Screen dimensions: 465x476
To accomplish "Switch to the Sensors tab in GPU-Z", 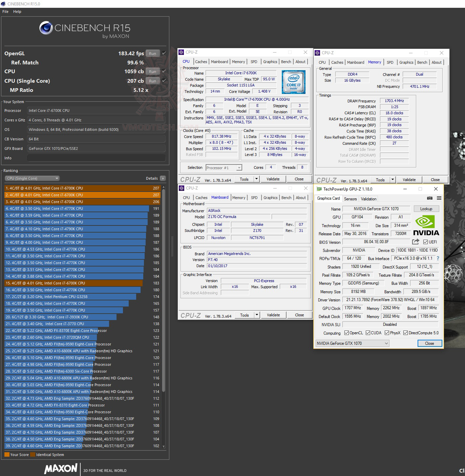I will tap(350, 199).
